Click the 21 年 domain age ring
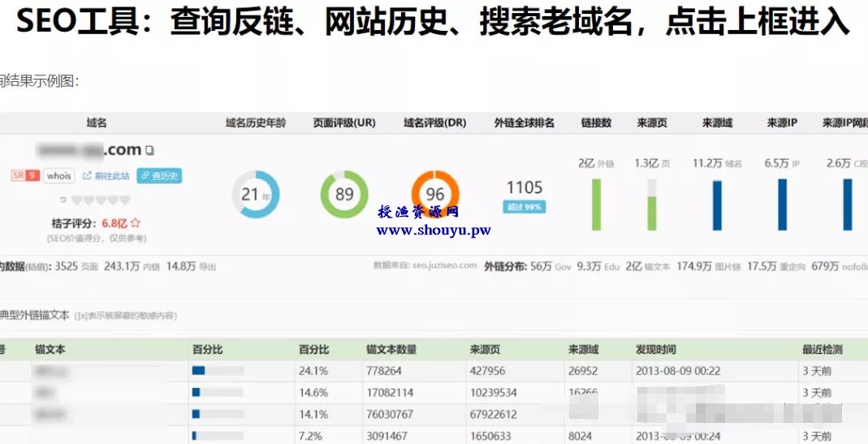Screen dimensions: 868x444 (256, 194)
